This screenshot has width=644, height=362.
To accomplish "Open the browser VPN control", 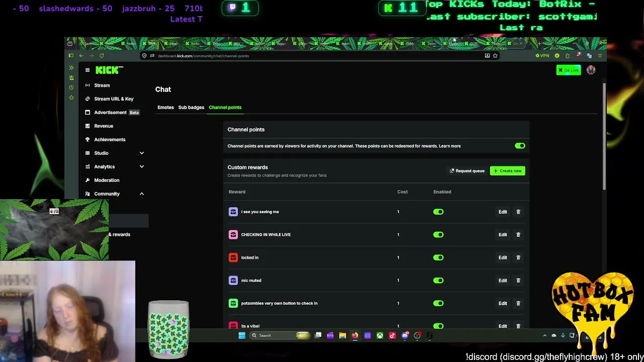I will (x=542, y=56).
